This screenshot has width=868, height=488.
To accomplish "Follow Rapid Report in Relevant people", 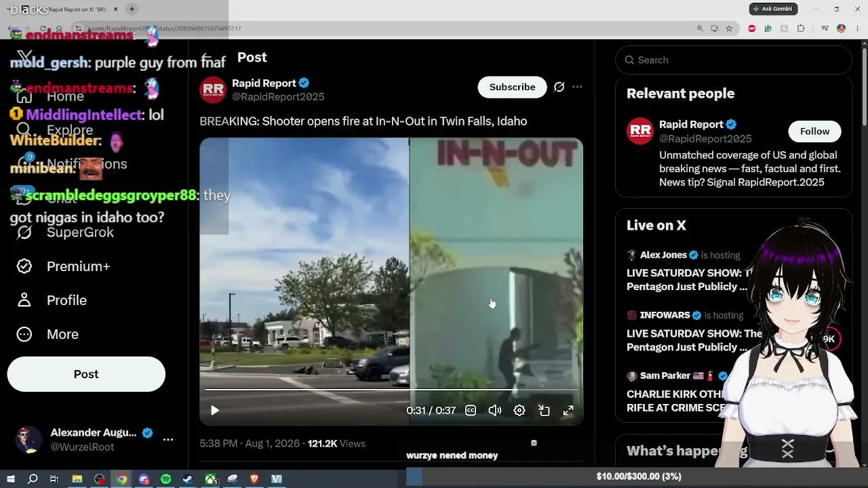I will (x=814, y=131).
